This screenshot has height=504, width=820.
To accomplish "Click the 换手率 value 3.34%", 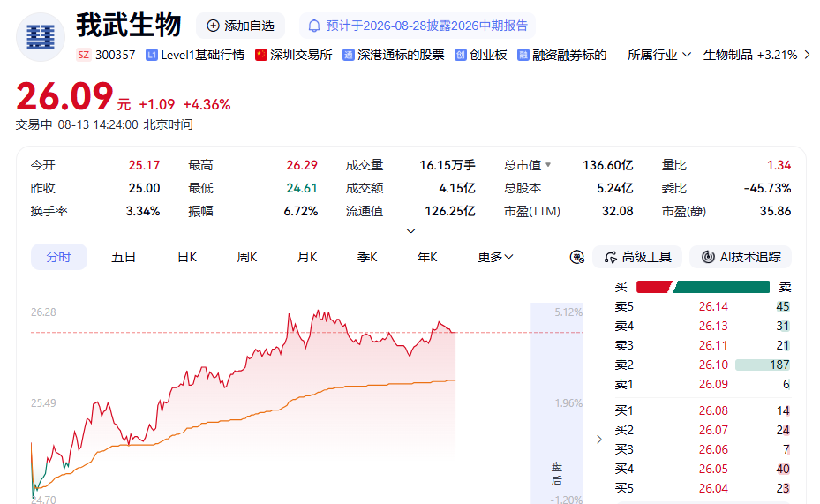I will click(143, 211).
